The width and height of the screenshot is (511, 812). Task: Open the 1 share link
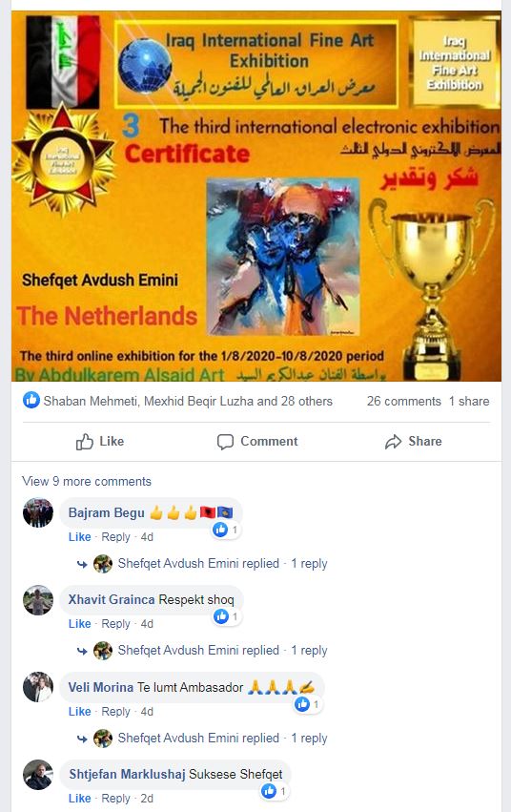click(x=469, y=402)
